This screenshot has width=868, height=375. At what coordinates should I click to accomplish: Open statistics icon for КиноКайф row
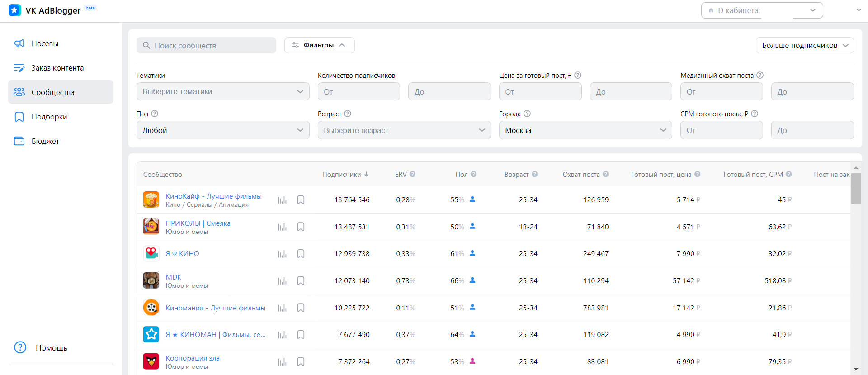pyautogui.click(x=282, y=200)
